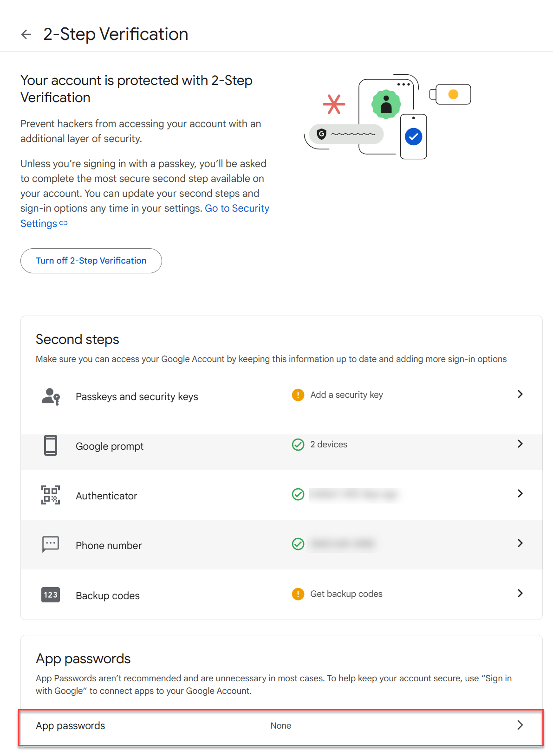Click the green checkmark beside 2 devices

298,445
